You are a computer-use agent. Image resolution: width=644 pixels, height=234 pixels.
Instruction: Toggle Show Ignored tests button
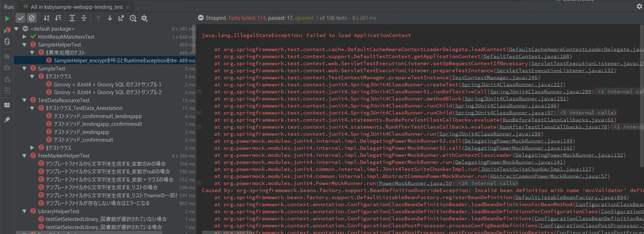pyautogui.click(x=31, y=18)
